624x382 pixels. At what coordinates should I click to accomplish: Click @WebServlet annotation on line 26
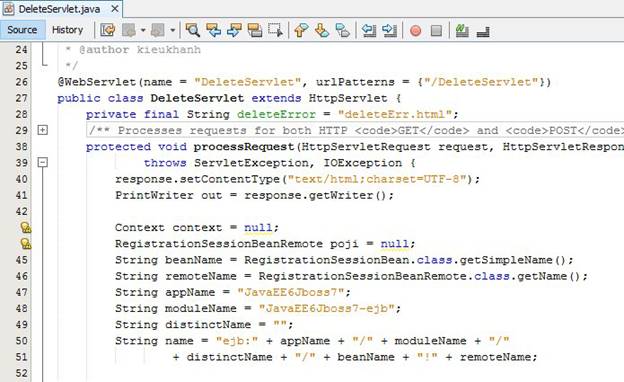pos(97,82)
